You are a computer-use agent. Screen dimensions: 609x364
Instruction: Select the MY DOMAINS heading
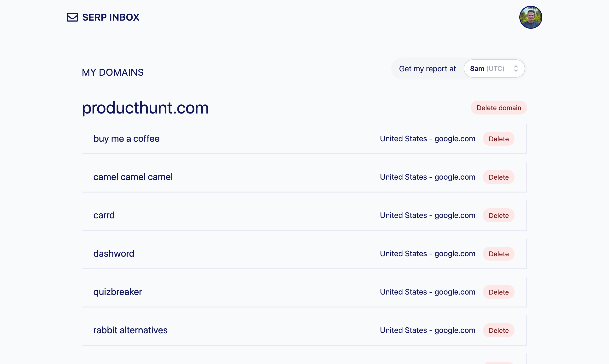(113, 72)
